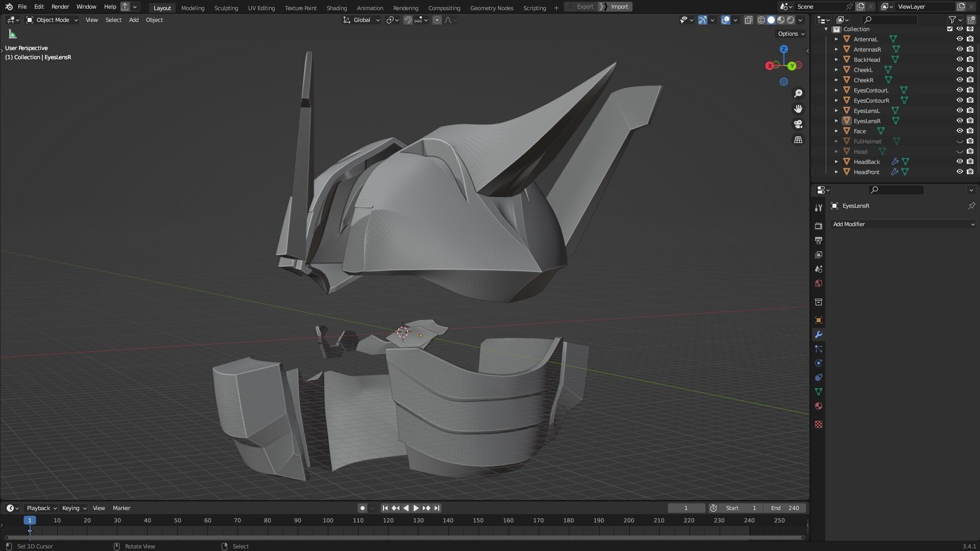Open the Scene properties tab

818,269
